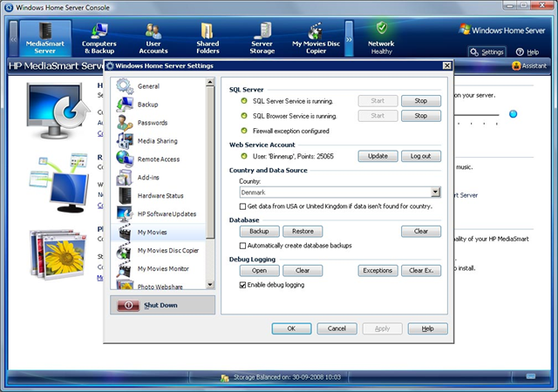Click the Log out button
This screenshot has height=392, width=558.
coord(421,156)
